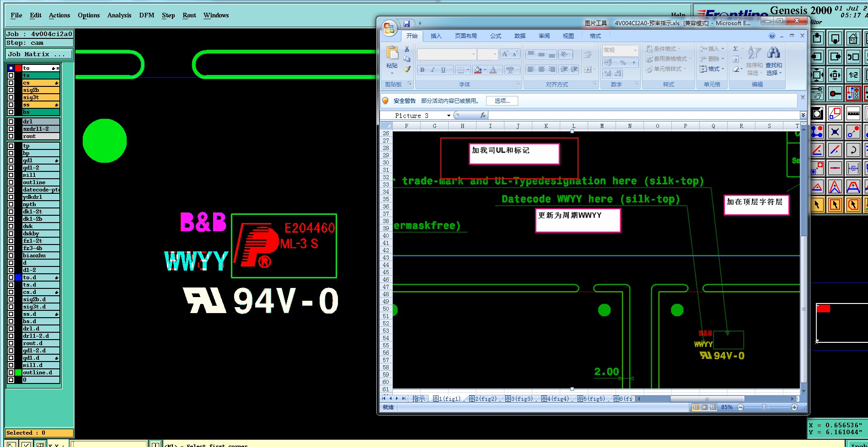Click the Excel help question-mark icon
Viewport: 868px width, 447px height.
pyautogui.click(x=772, y=36)
